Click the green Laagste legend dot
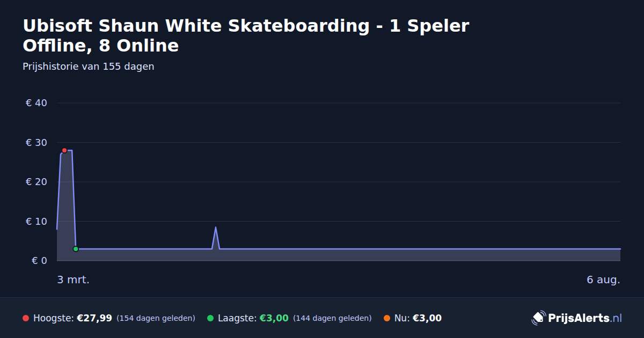Viewport: 644px width, 338px height. click(x=210, y=318)
